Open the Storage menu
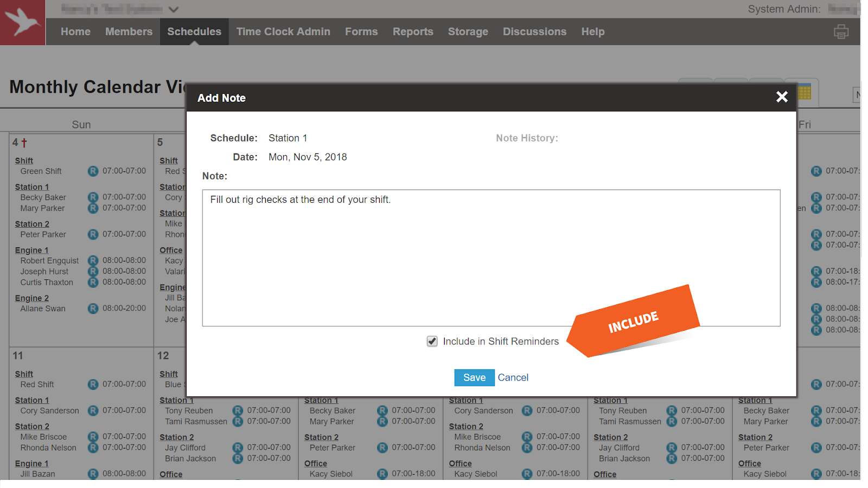This screenshot has width=868, height=488. point(468,31)
